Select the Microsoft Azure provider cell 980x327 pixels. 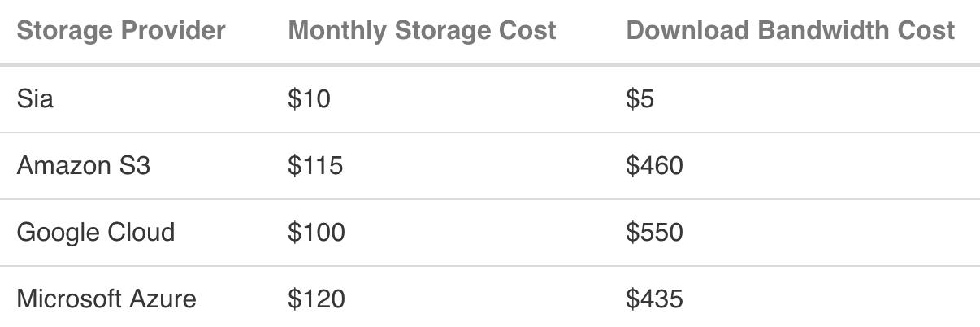pos(106,299)
